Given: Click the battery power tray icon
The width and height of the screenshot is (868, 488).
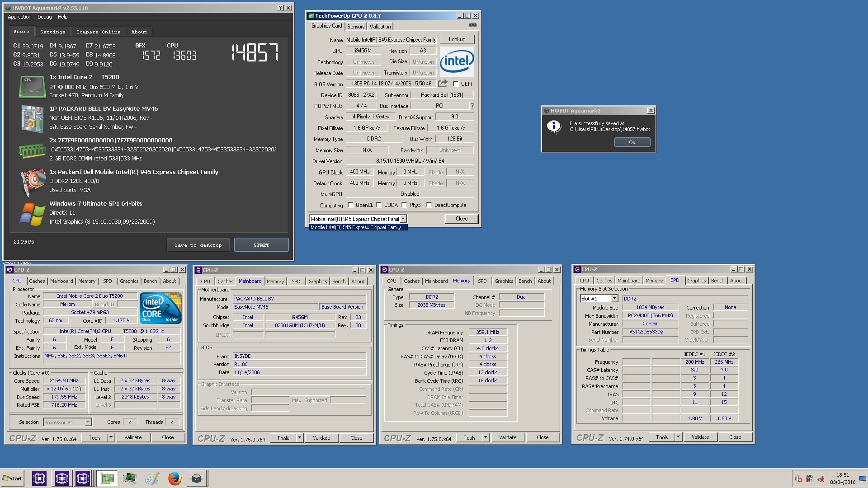Looking at the screenshot, I should [x=809, y=479].
